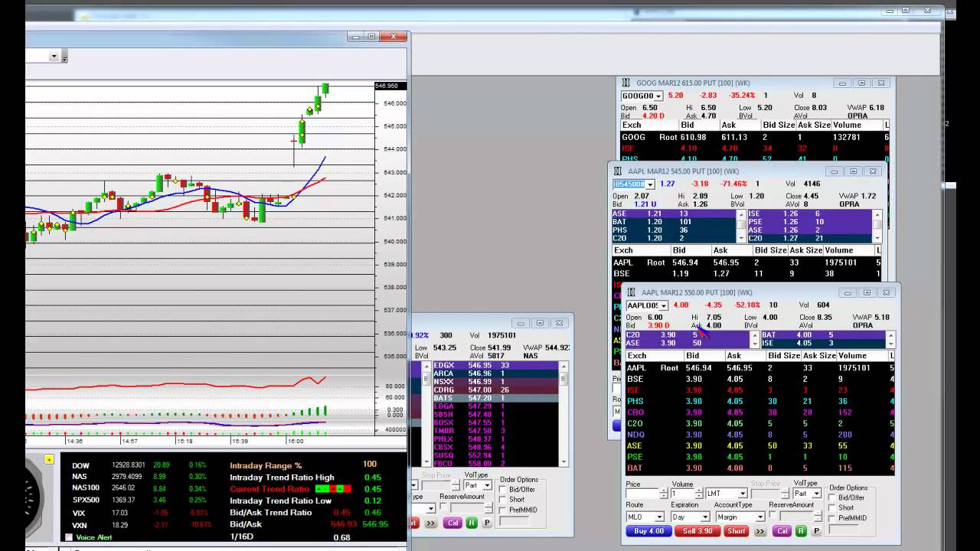Viewport: 980px width, 551px height.
Task: Select the BATS 547.20 row in level 2
Action: tap(495, 398)
